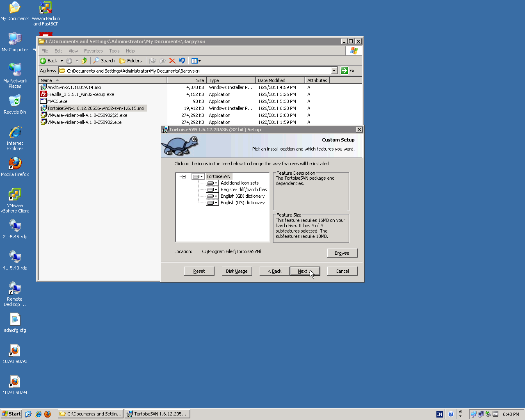This screenshot has width=525, height=420.
Task: Click the Safely Remove Hardware tray icon
Action: tap(488, 414)
